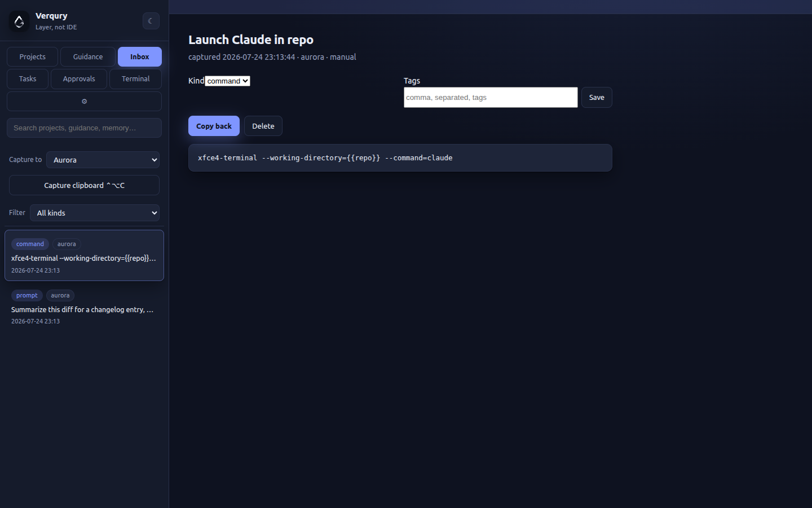Switch to the Terminal tab
This screenshot has width=812, height=508.
coord(136,79)
